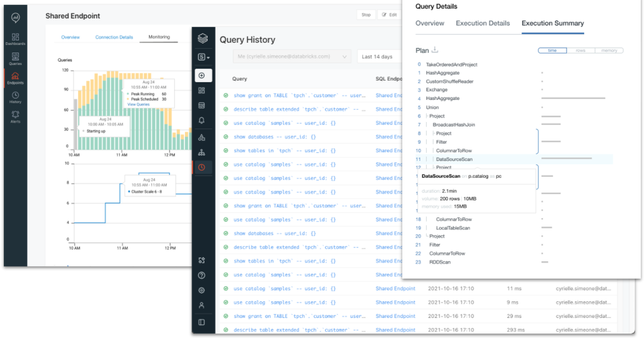644x338 pixels.
Task: Open query history clock icon in sidebar
Action: [x=202, y=167]
